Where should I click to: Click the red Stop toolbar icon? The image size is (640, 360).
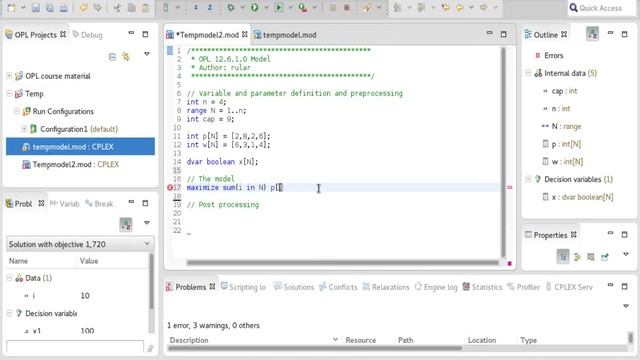click(x=347, y=8)
